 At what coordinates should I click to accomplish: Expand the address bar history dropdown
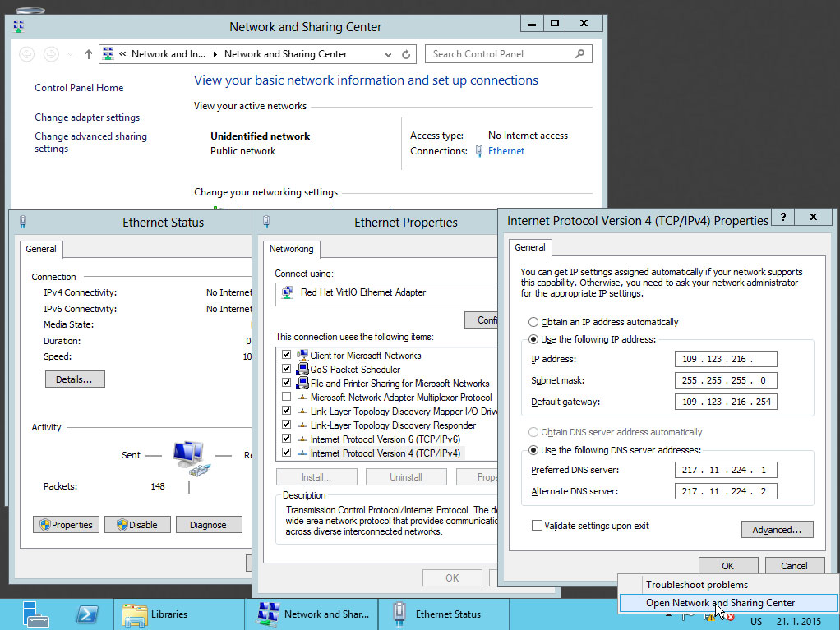tap(389, 54)
